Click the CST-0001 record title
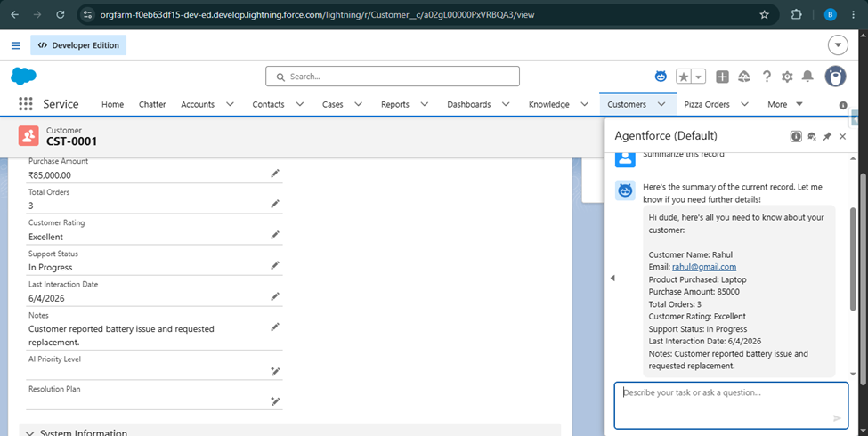The width and height of the screenshot is (868, 436). click(71, 141)
